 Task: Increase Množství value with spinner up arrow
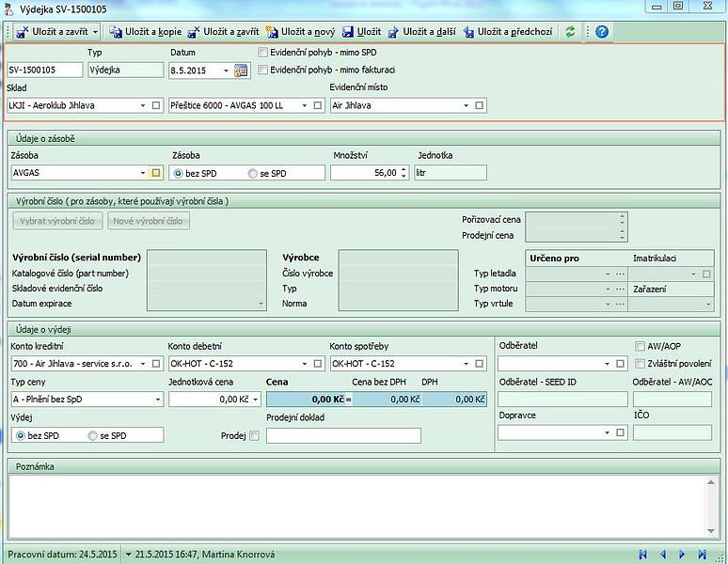point(404,169)
